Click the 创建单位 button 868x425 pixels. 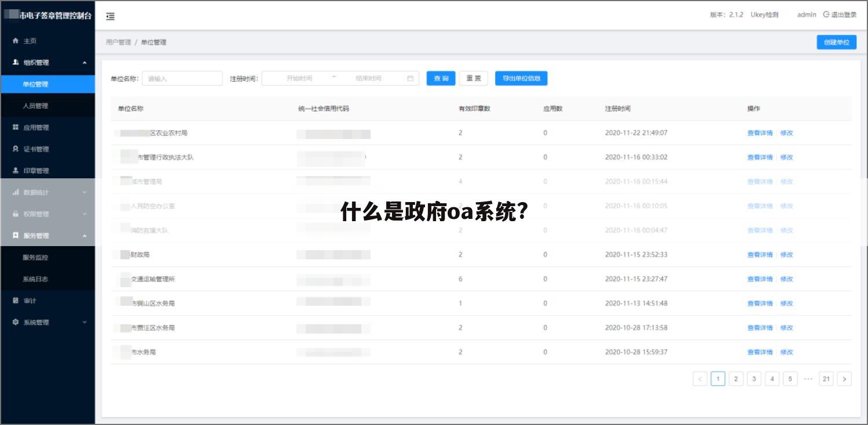(836, 42)
